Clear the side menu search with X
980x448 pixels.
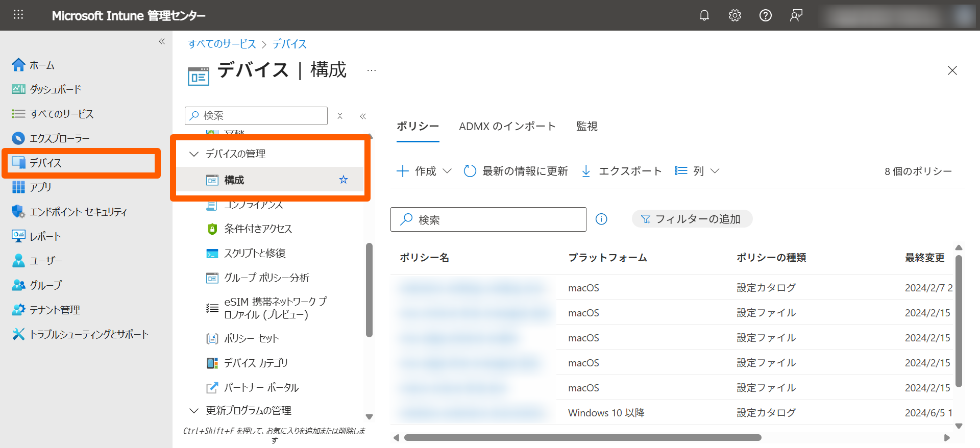(340, 116)
